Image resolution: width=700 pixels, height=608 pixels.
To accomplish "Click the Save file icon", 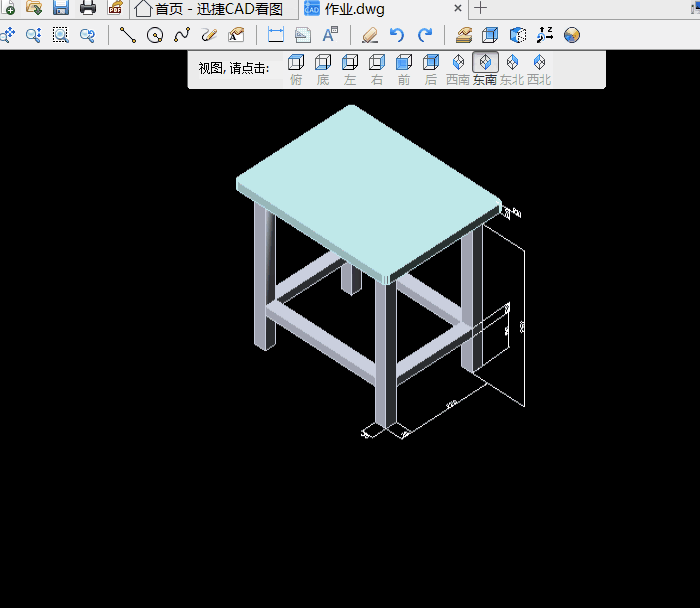I will [x=61, y=9].
